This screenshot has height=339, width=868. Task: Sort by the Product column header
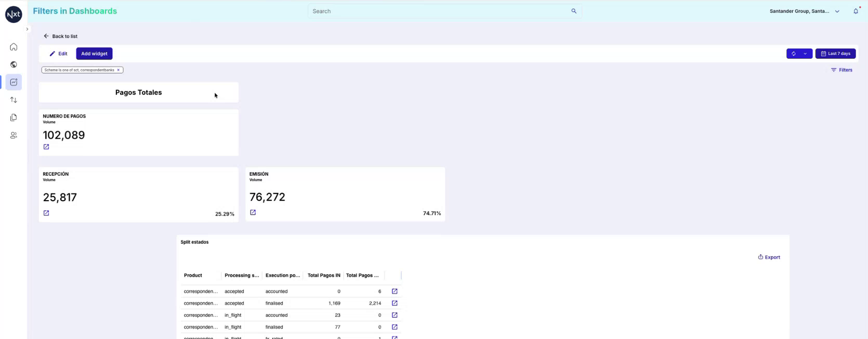tap(193, 276)
